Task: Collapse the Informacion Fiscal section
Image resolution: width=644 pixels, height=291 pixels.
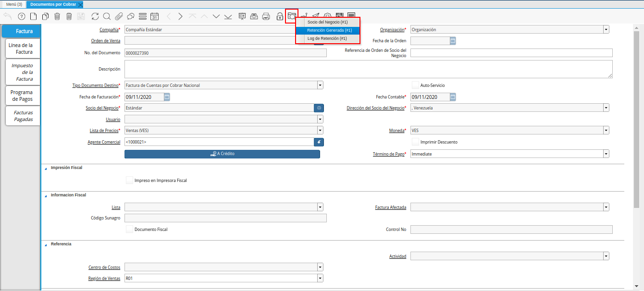Action: (46, 195)
